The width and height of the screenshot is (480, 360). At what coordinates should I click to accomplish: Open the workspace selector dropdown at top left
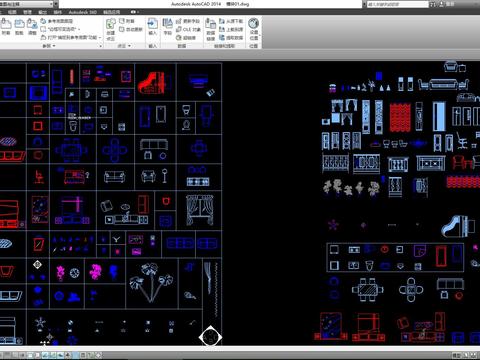coord(27,4)
